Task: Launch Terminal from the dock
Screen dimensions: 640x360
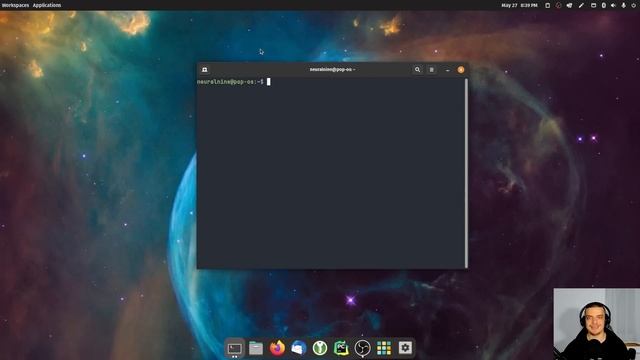Action: coord(235,348)
